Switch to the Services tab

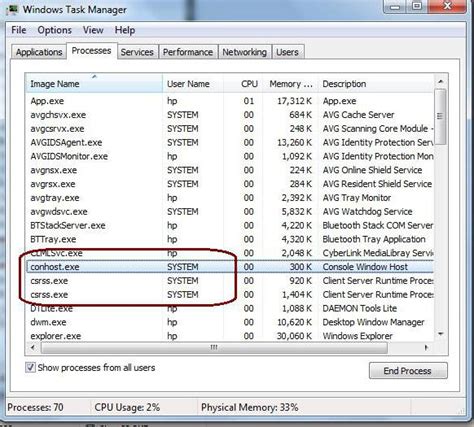coord(137,52)
